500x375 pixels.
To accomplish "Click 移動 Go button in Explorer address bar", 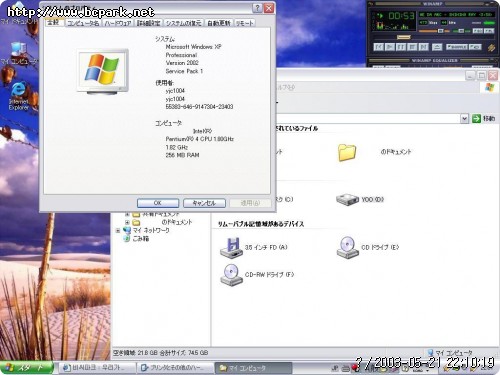I will 483,118.
